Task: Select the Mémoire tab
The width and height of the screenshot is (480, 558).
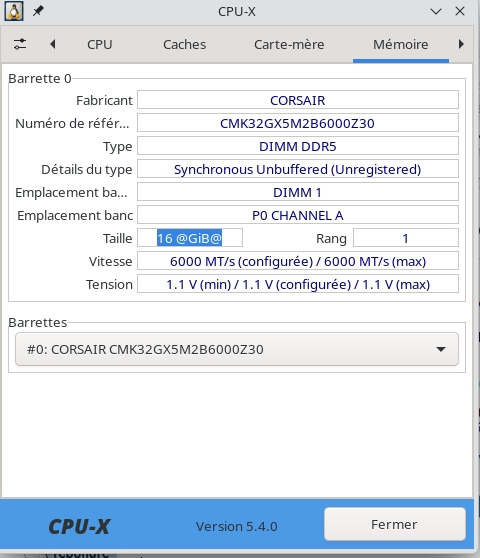Action: pyautogui.click(x=401, y=44)
